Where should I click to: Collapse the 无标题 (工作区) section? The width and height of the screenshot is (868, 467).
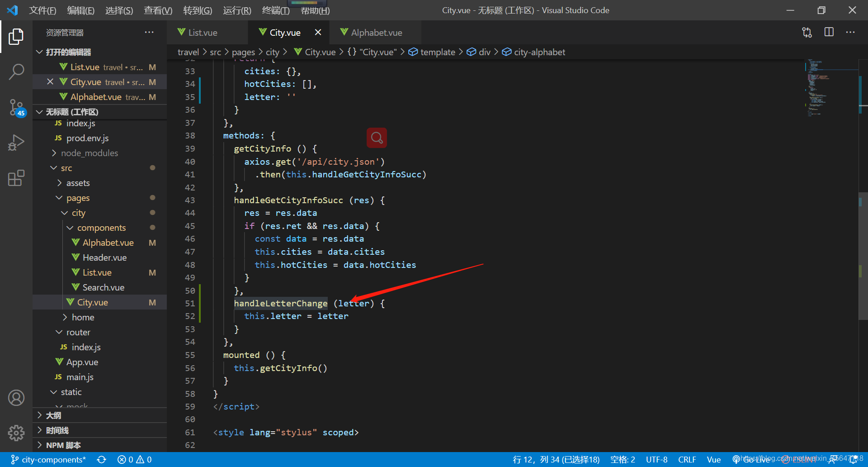coord(99,112)
